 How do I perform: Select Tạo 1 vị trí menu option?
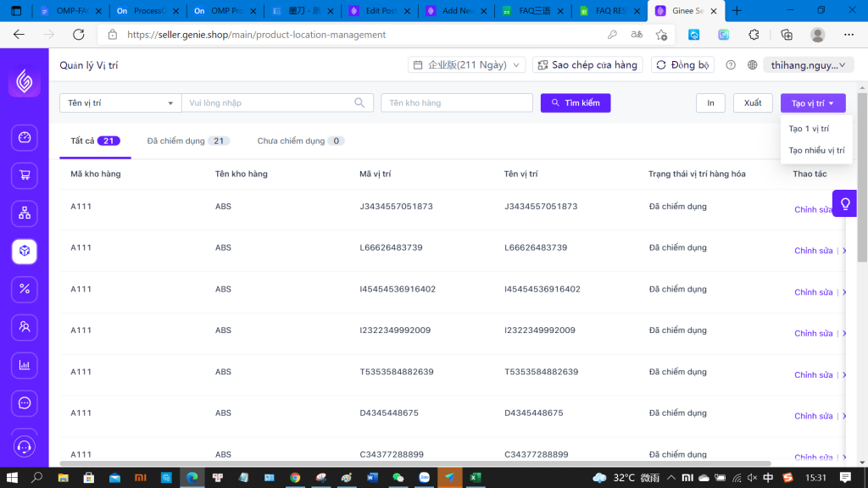[816, 129]
